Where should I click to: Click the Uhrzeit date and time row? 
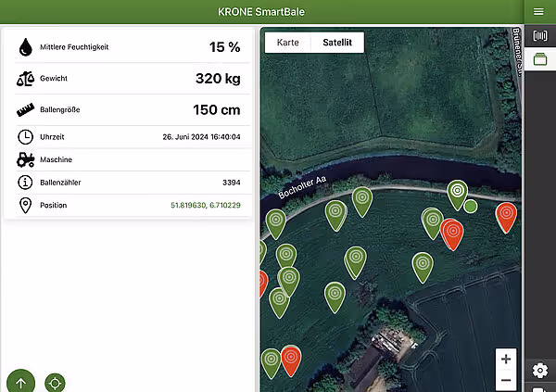[129, 137]
